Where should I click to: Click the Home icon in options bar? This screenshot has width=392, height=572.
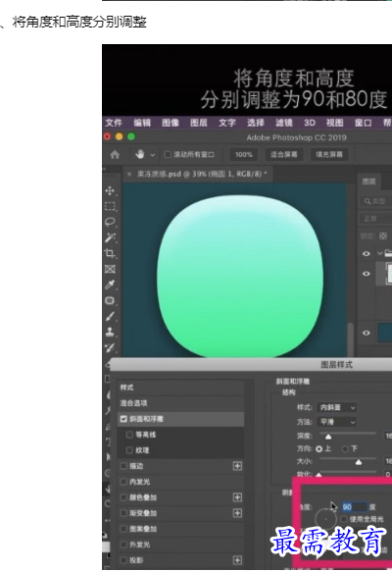115,155
